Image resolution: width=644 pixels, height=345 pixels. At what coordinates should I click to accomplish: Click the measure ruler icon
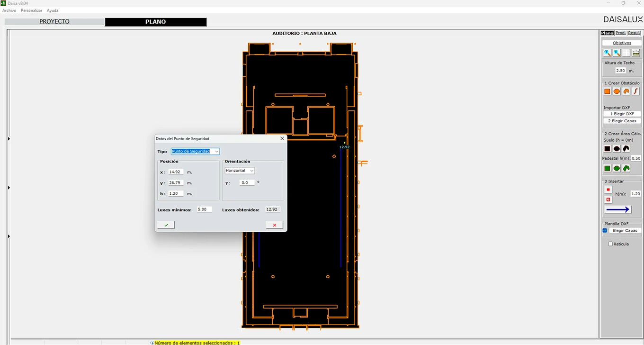click(x=636, y=53)
